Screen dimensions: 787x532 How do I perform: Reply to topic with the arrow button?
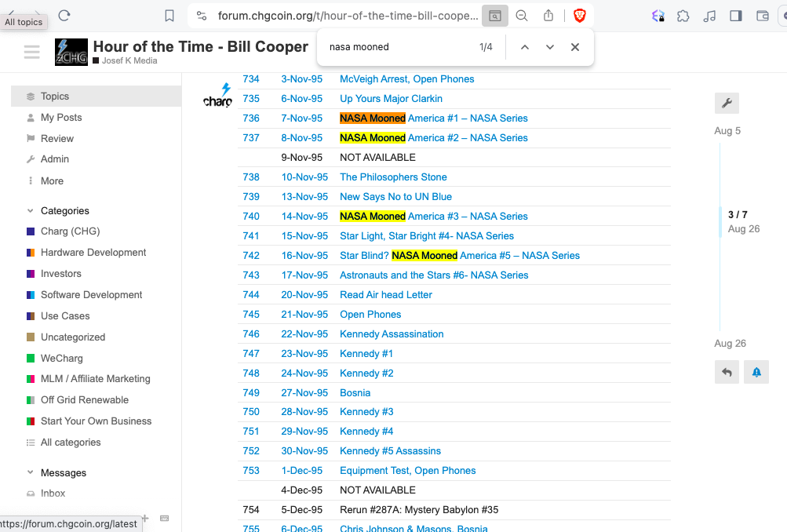pyautogui.click(x=727, y=373)
